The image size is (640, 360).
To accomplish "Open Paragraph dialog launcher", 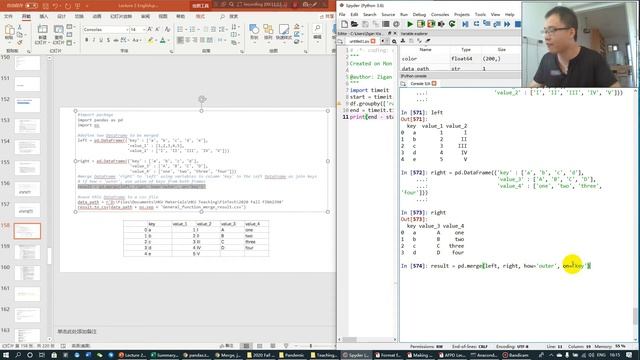I will 242,51.
